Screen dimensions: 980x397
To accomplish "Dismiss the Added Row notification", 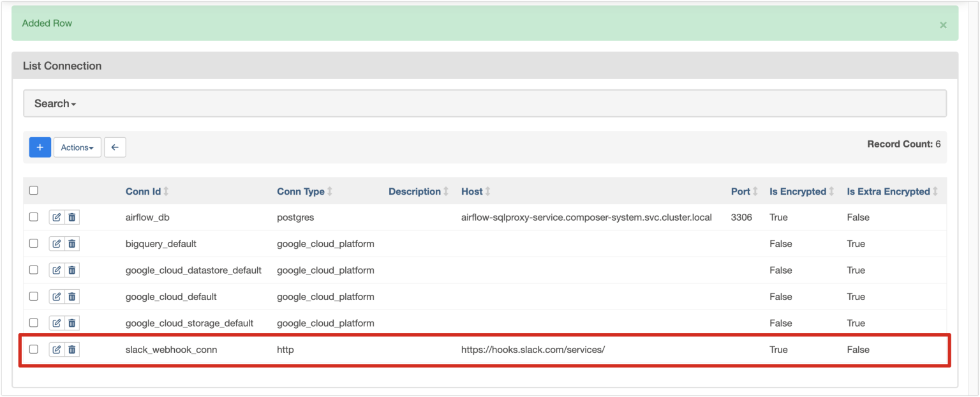I will [x=942, y=24].
